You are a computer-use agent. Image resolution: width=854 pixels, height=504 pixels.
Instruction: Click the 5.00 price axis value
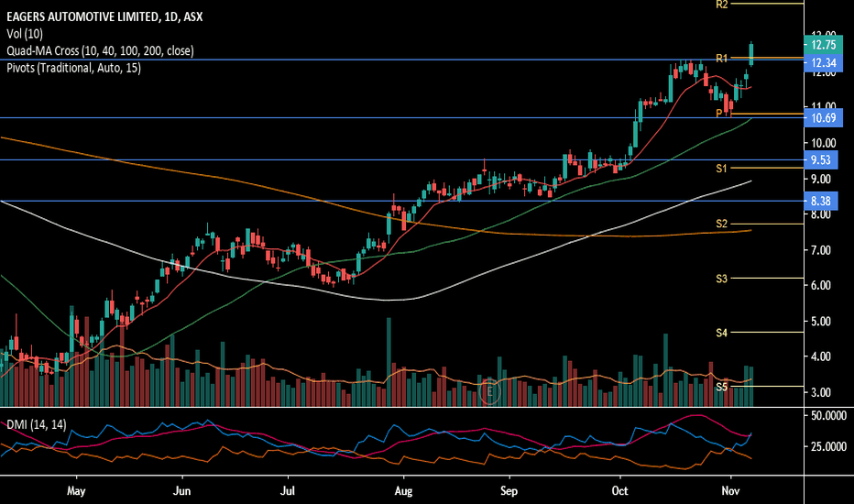[x=821, y=322]
